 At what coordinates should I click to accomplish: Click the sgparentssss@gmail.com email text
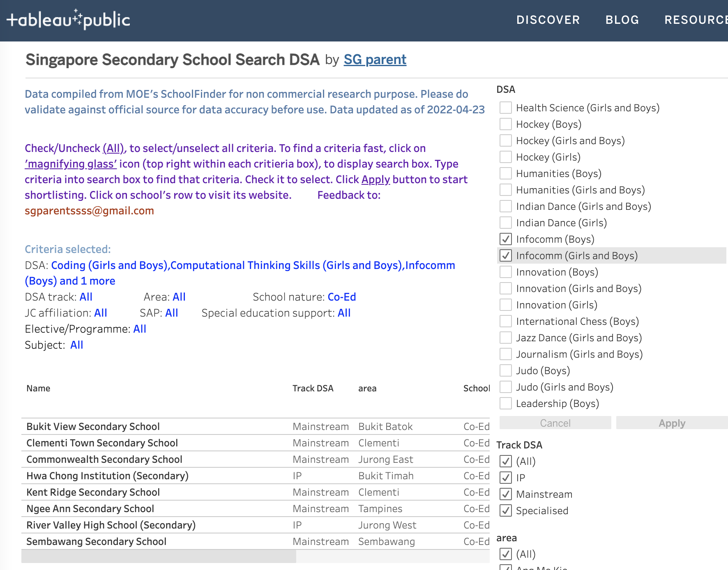point(89,211)
